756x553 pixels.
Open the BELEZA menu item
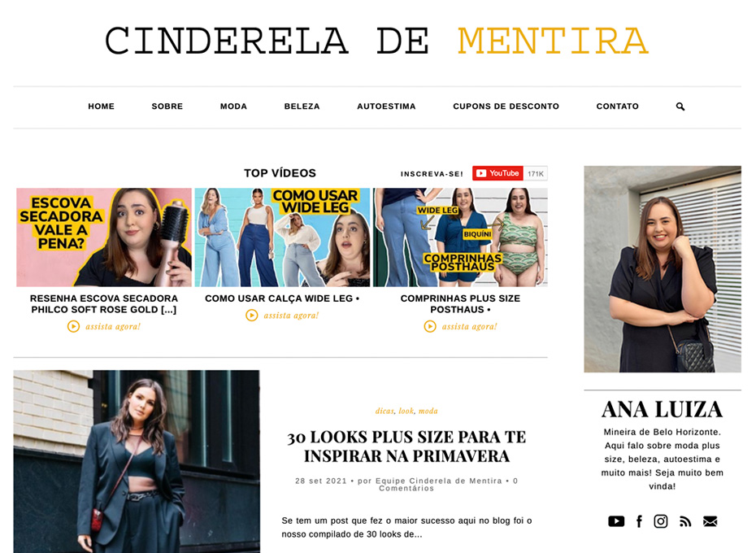302,107
